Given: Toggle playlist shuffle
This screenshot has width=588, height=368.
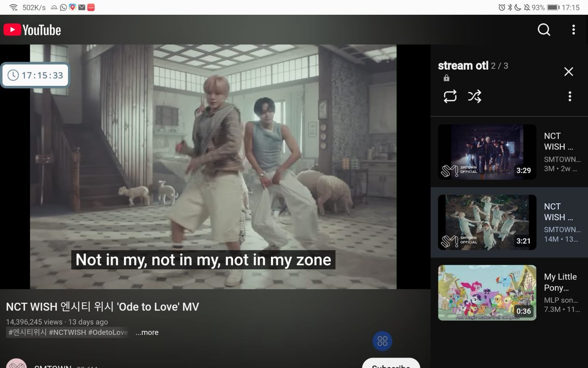Looking at the screenshot, I should click(474, 97).
